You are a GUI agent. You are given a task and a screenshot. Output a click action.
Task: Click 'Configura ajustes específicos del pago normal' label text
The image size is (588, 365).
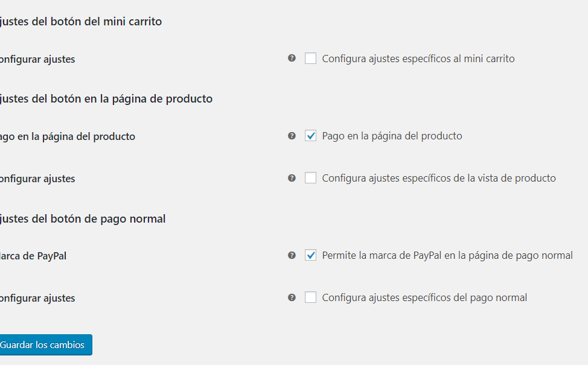point(424,297)
